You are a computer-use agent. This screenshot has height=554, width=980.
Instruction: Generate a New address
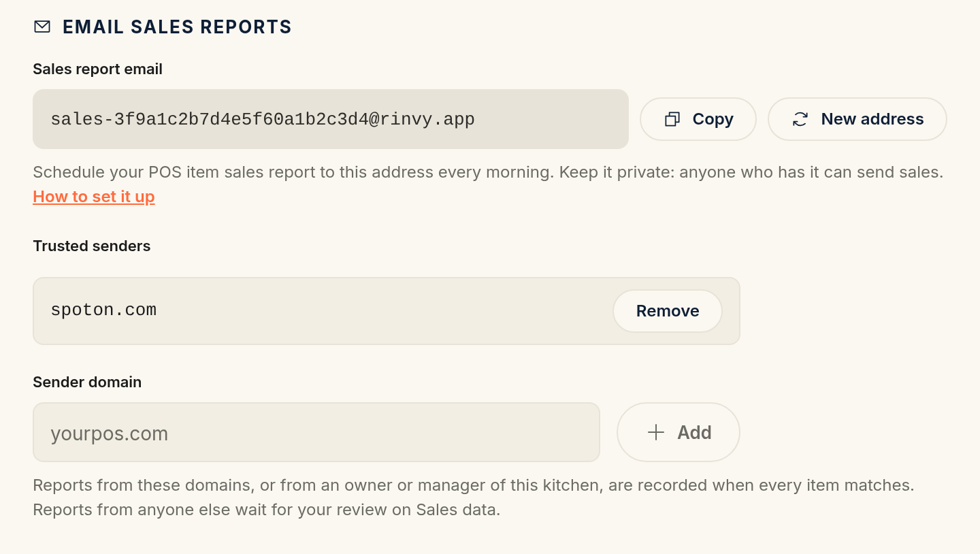pos(857,119)
